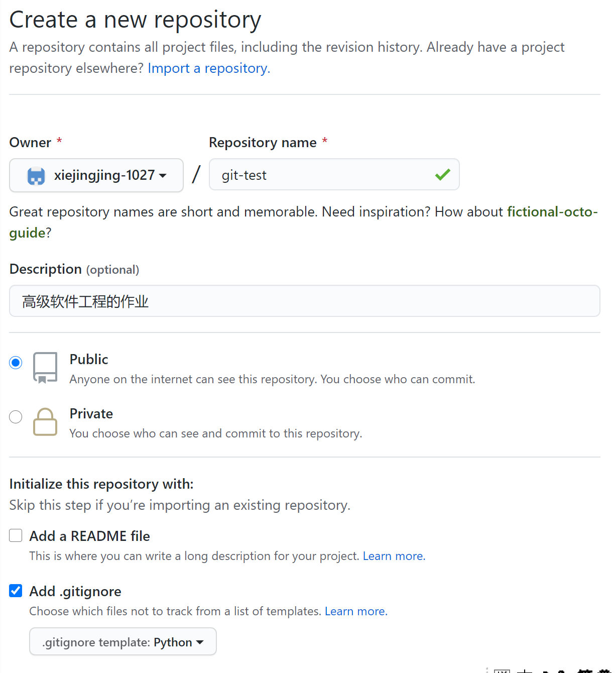This screenshot has height=673, width=616.
Task: Click the owner avatar icon
Action: 36,176
